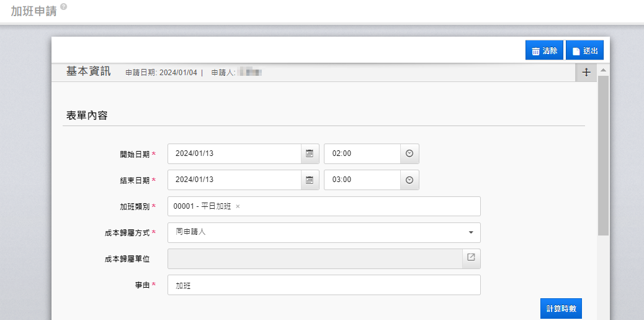Click the start time 02:00 field
This screenshot has width=644, height=320.
(x=362, y=153)
